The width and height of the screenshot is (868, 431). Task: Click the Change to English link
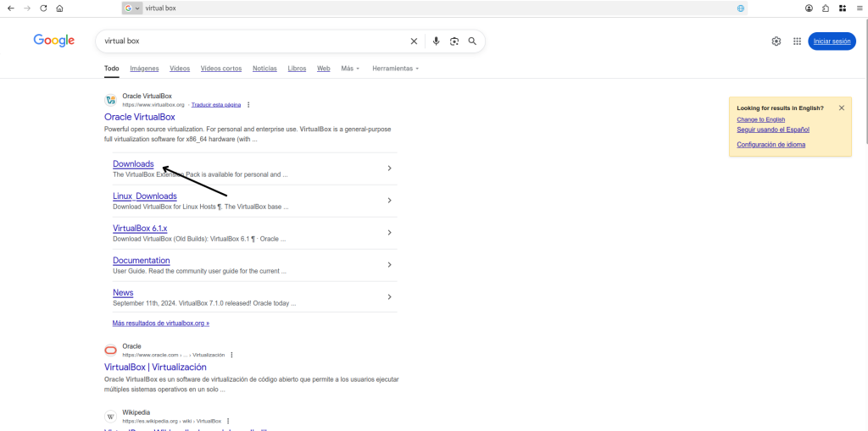[760, 119]
